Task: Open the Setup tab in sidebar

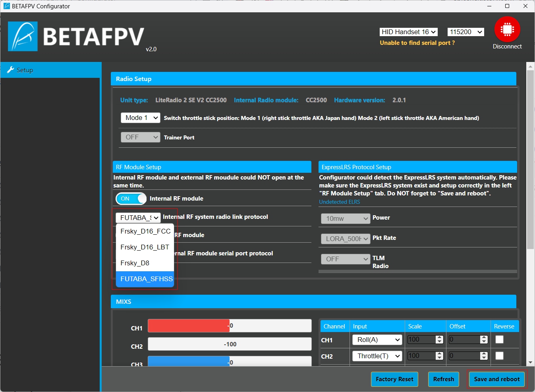Action: point(50,70)
